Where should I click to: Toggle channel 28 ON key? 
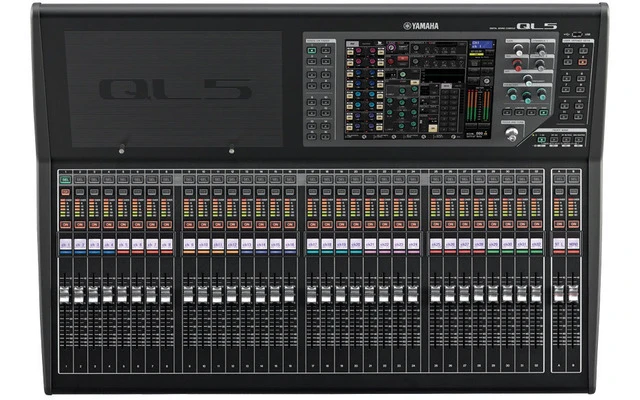479,225
